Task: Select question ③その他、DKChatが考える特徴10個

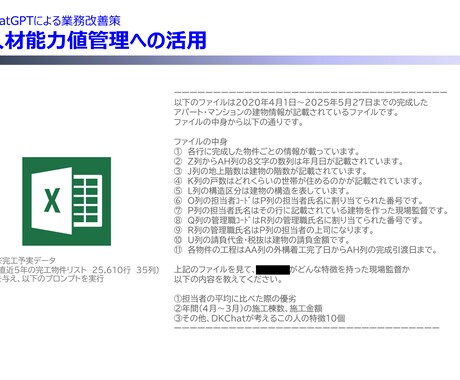Action: click(260, 318)
